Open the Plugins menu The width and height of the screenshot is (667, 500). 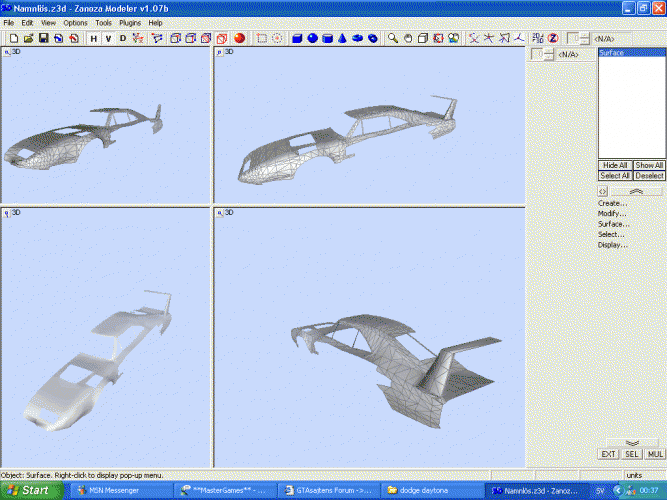pos(130,22)
